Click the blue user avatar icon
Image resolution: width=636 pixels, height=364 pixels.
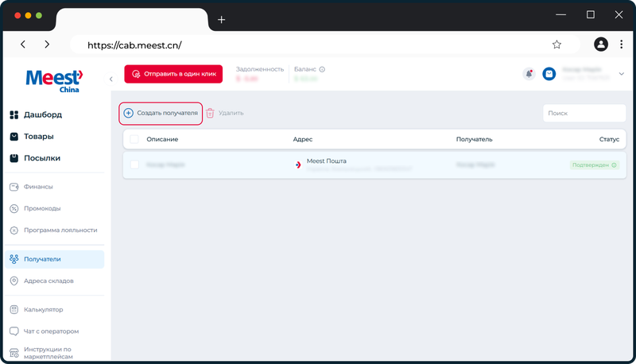pos(549,74)
